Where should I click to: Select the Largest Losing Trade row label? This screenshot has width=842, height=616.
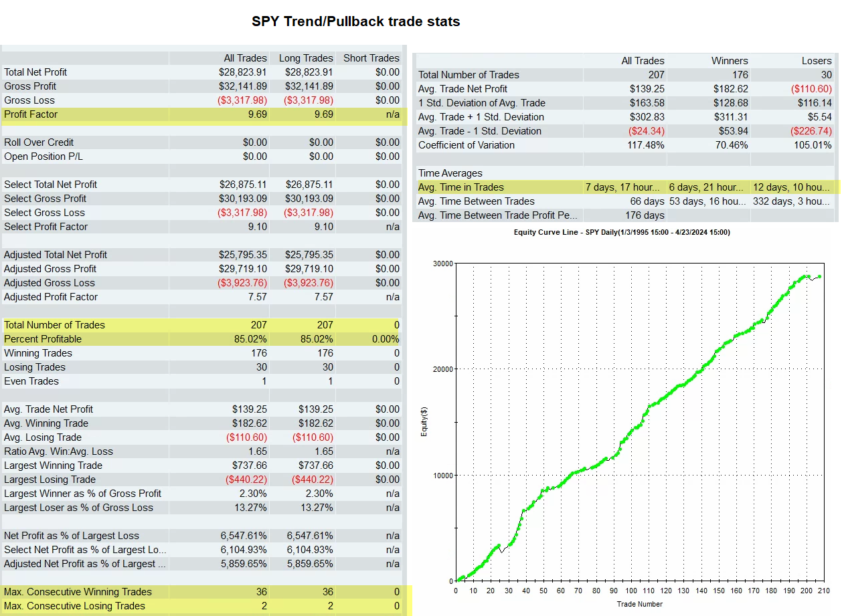click(x=50, y=480)
